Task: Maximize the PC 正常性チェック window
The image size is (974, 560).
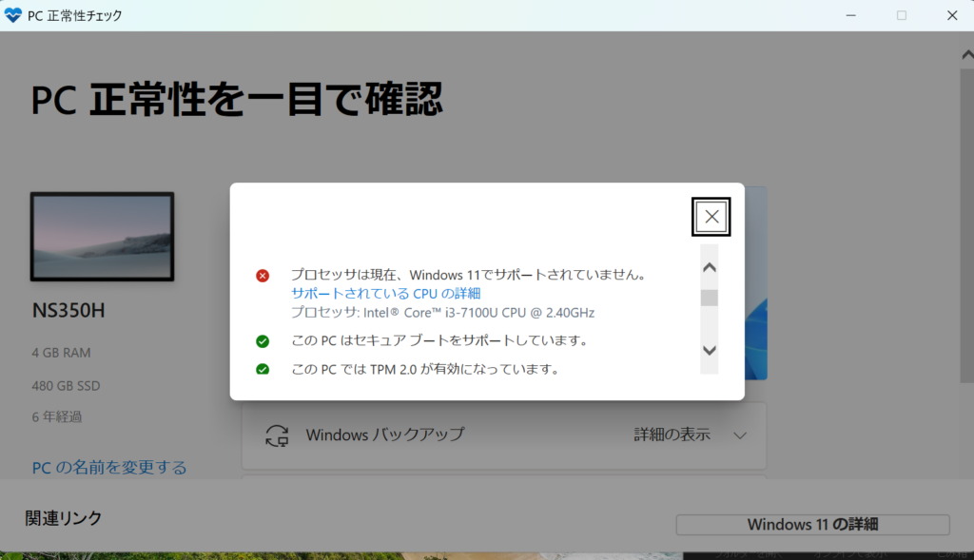Action: [902, 15]
